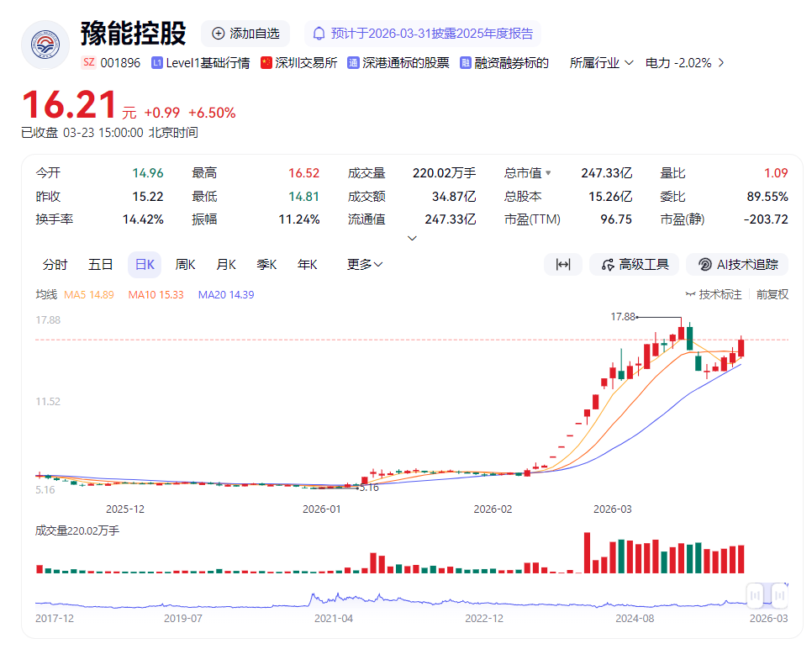Click the 最高 value 16.52
This screenshot has height=649, width=812.
tap(303, 173)
